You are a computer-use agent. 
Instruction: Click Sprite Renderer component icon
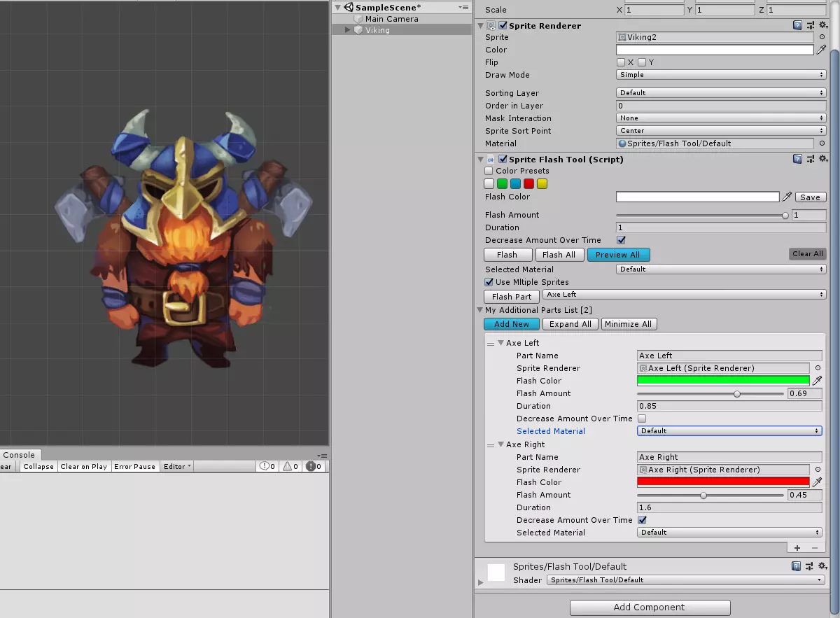pos(491,25)
